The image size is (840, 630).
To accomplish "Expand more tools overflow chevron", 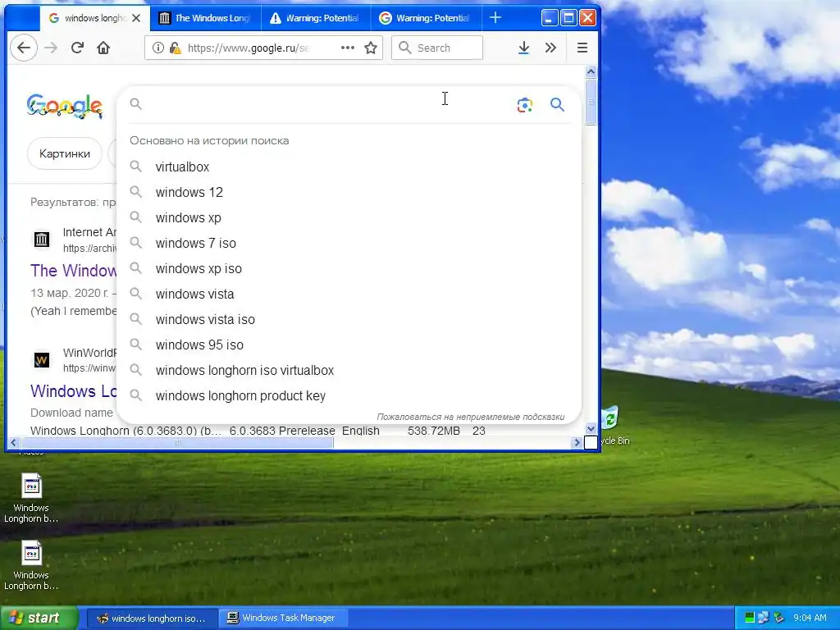I will pyautogui.click(x=550, y=48).
